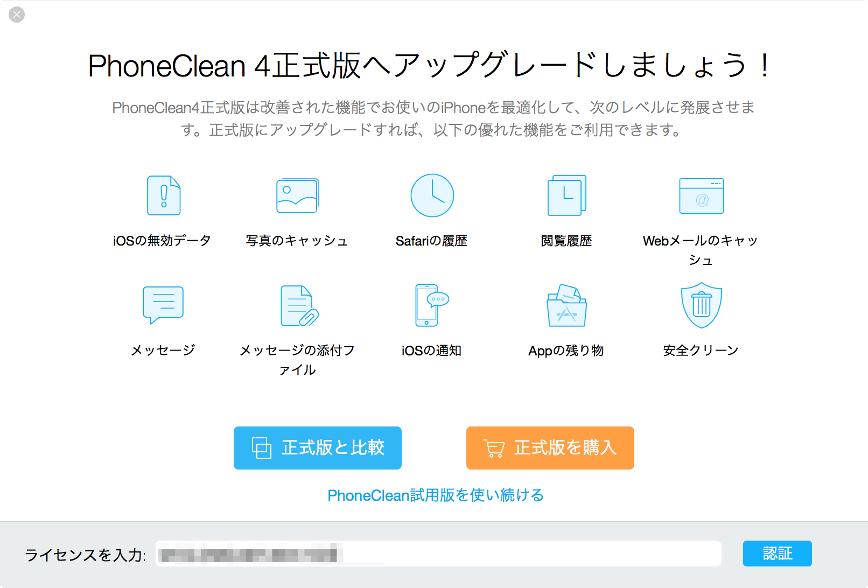Click the 安全クリーン label

[701, 351]
